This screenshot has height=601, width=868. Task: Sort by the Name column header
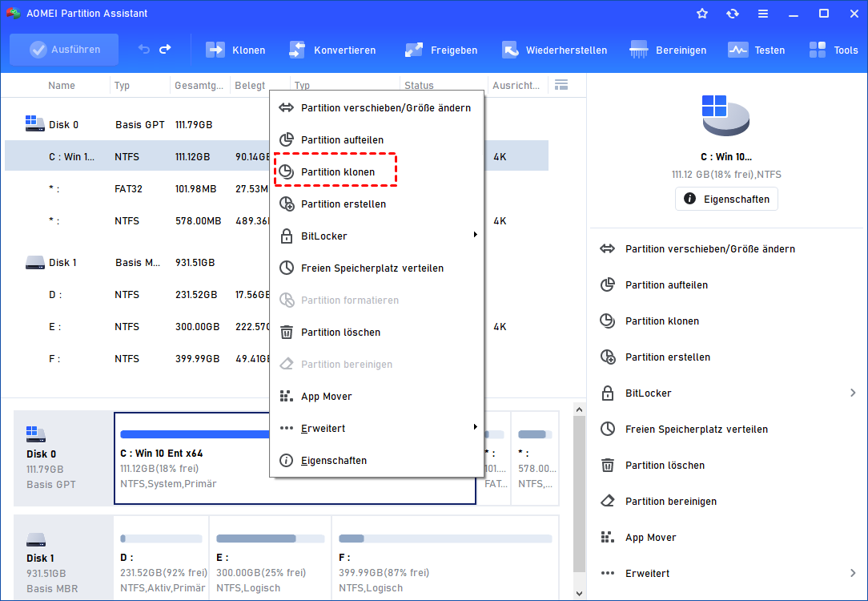tap(62, 85)
